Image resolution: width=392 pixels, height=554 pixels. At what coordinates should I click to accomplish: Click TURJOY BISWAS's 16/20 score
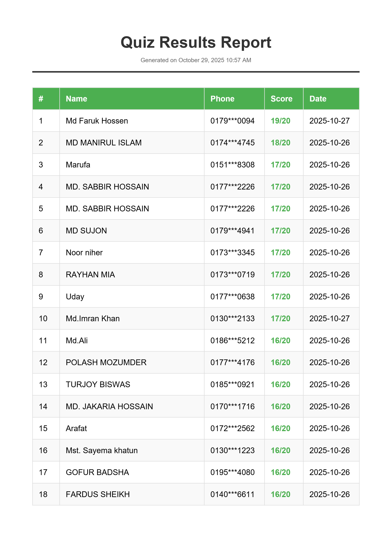(x=280, y=384)
